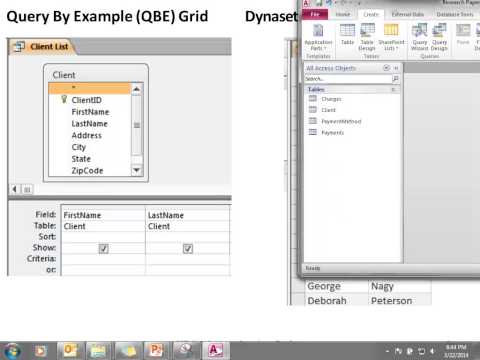This screenshot has height=360, width=480.
Task: Select the Address field in the Client list
Action: click(86, 135)
